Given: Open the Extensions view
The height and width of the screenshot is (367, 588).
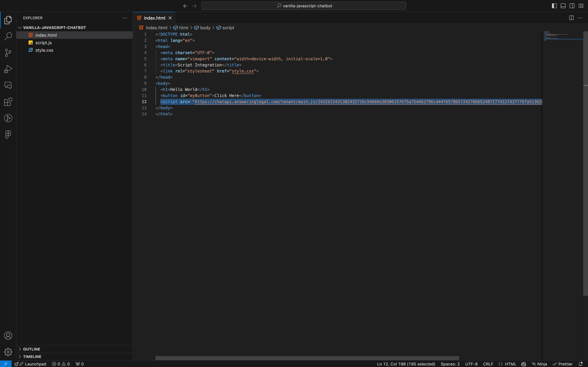Looking at the screenshot, I should point(8,102).
